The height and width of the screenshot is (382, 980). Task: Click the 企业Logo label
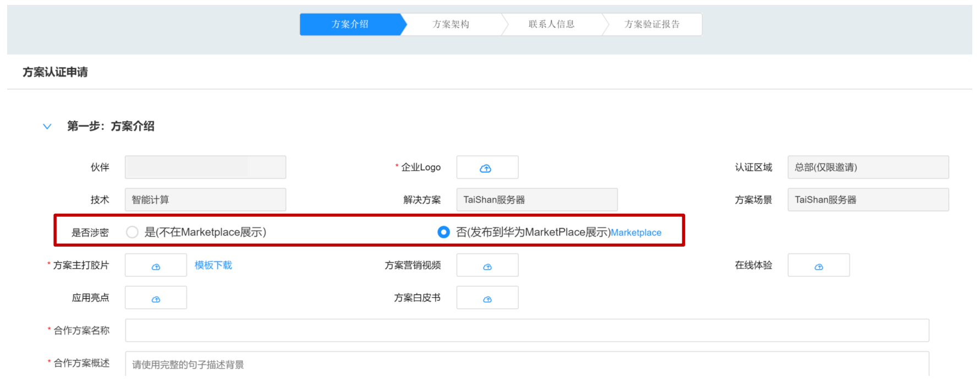coord(421,167)
